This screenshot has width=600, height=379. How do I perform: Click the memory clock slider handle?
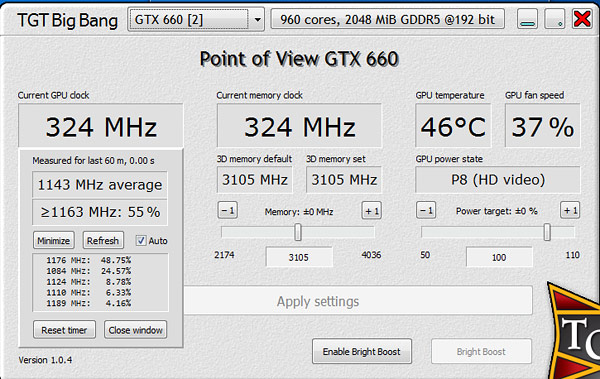tap(298, 232)
